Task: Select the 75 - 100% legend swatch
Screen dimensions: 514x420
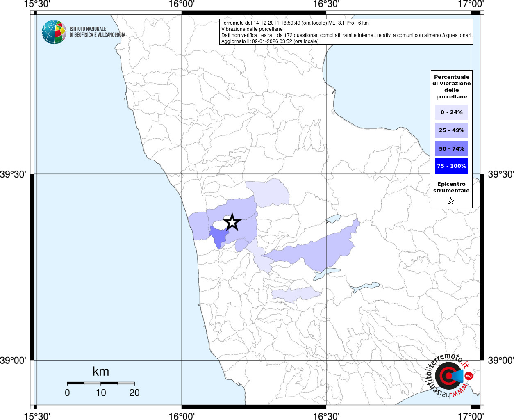Action: coord(452,166)
